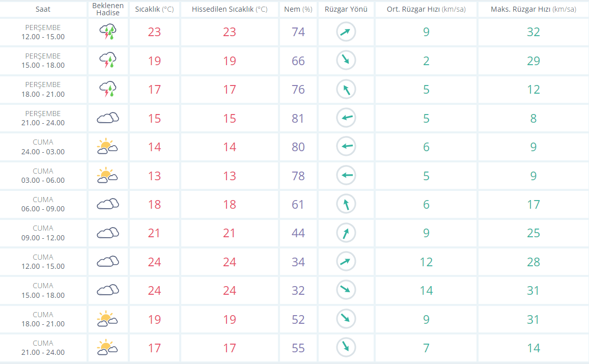Click wind direction arrow for Cuma 09.00 - 12.00
This screenshot has height=364, width=589.
click(346, 233)
